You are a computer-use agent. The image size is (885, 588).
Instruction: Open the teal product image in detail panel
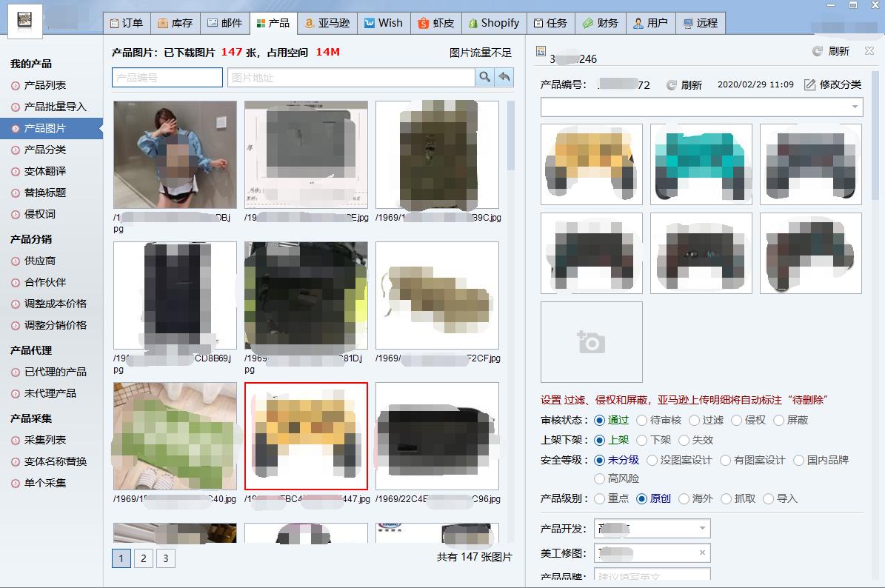[701, 164]
